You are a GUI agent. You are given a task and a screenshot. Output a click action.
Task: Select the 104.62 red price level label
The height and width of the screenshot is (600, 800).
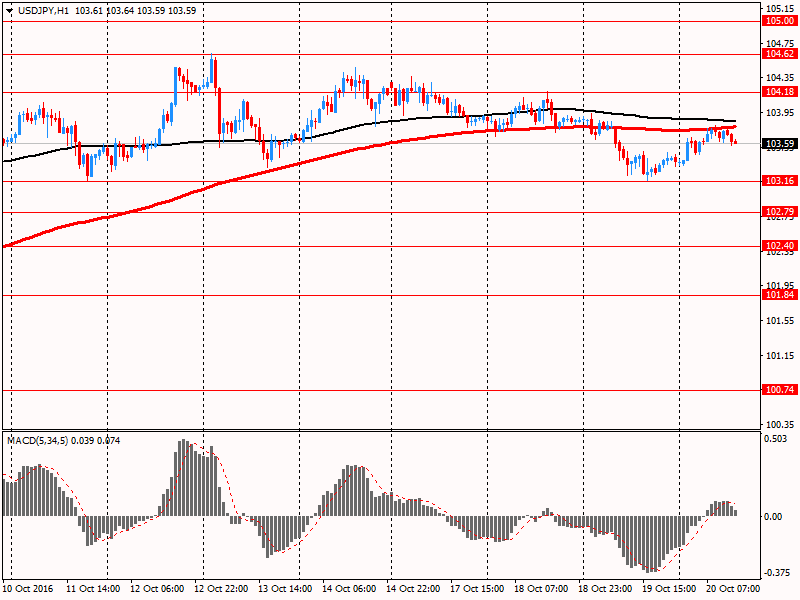pyautogui.click(x=780, y=54)
